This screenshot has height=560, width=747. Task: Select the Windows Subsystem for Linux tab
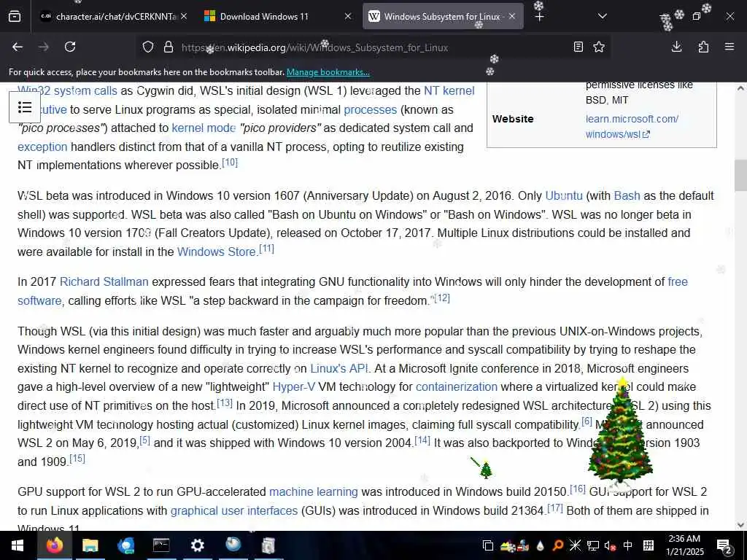pyautogui.click(x=443, y=17)
